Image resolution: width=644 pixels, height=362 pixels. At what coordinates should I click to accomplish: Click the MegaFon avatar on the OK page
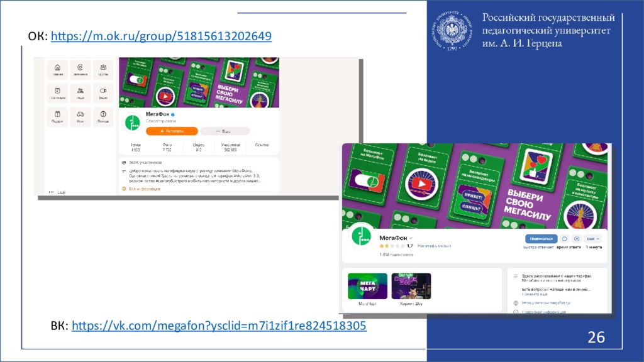coord(132,123)
